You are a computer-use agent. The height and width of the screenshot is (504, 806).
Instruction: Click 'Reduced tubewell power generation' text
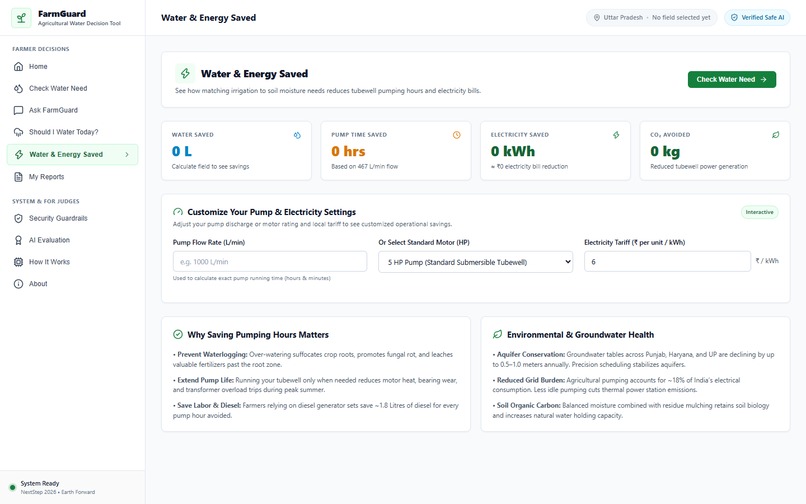(x=699, y=167)
